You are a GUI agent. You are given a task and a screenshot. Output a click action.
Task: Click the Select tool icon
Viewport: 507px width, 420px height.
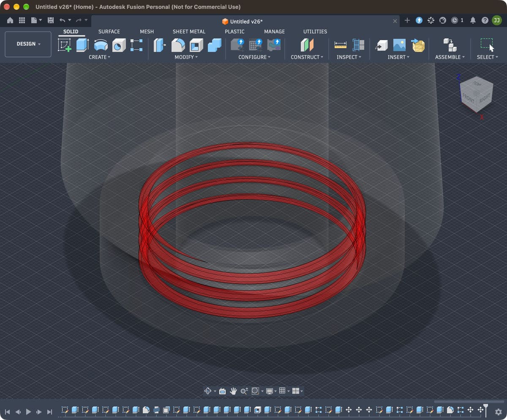[487, 45]
